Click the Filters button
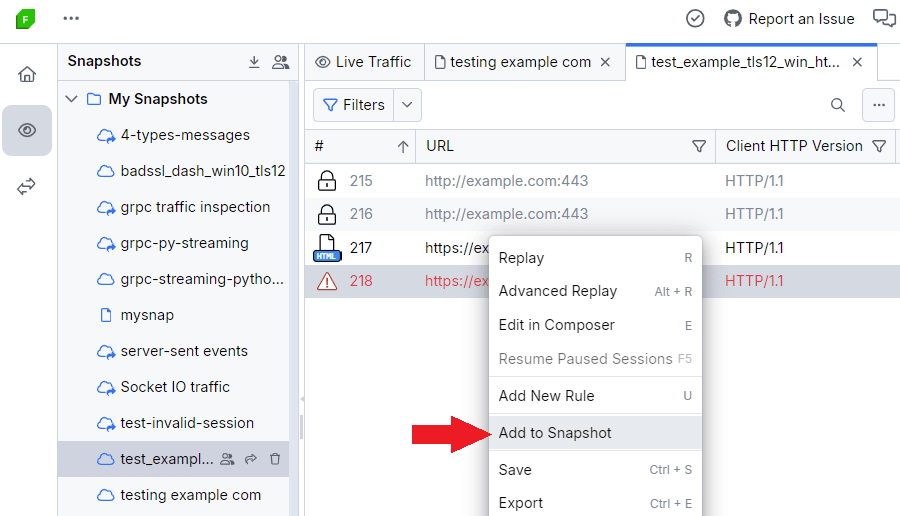 pos(354,105)
